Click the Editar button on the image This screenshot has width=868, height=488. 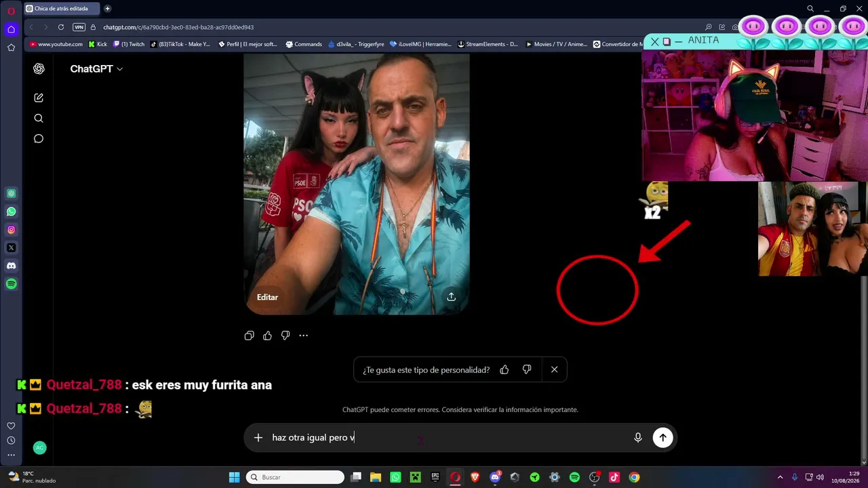[267, 297]
